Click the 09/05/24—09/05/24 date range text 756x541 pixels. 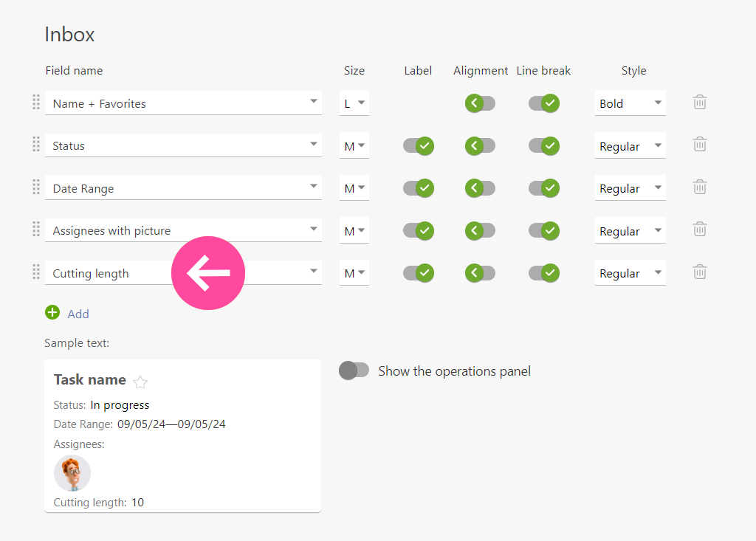[171, 424]
